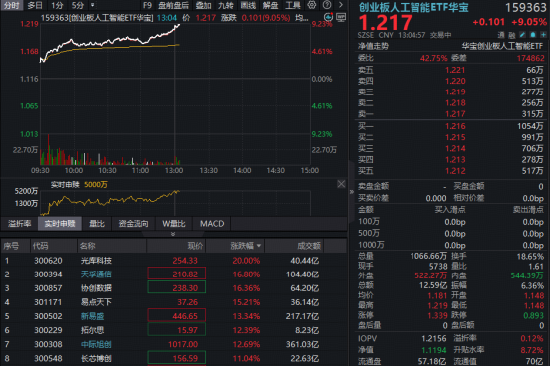Click the pencil edit icon by quote
The width and height of the screenshot is (550, 366).
click(522, 35)
